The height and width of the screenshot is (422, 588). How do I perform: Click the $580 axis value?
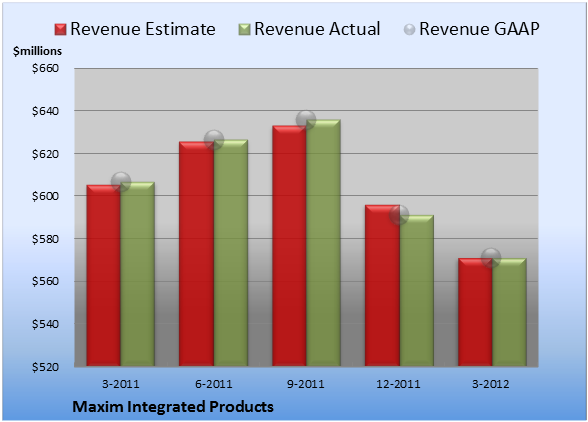coord(45,239)
